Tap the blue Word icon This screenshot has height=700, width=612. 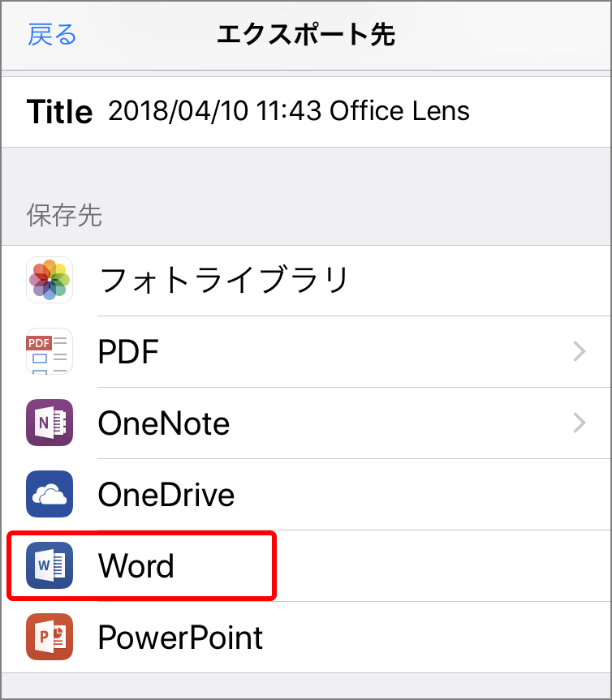50,565
